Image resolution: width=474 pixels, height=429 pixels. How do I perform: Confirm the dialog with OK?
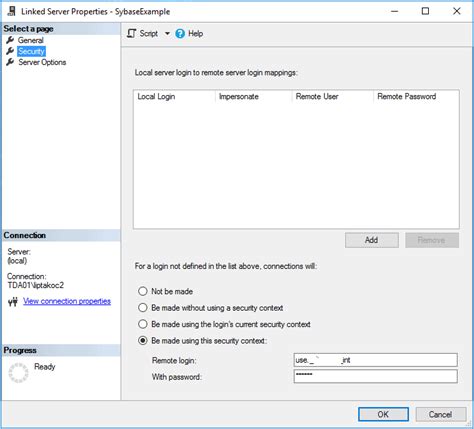click(x=383, y=414)
